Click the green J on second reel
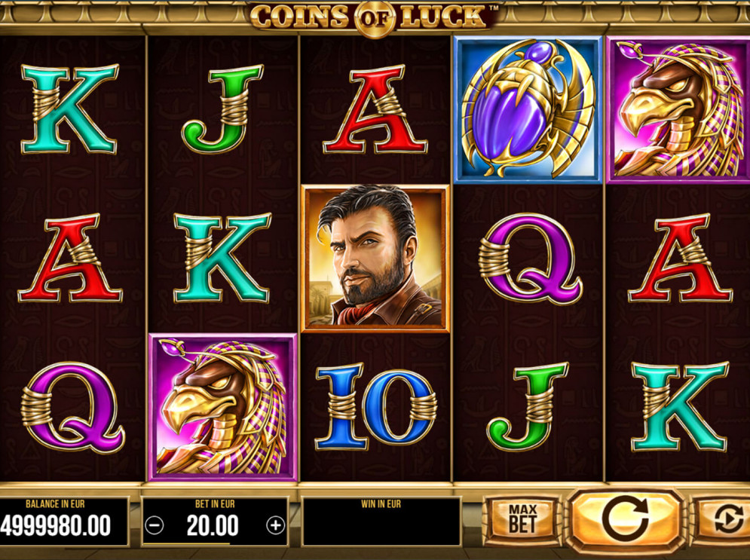Screen dimensions: 750x560 (x=223, y=109)
